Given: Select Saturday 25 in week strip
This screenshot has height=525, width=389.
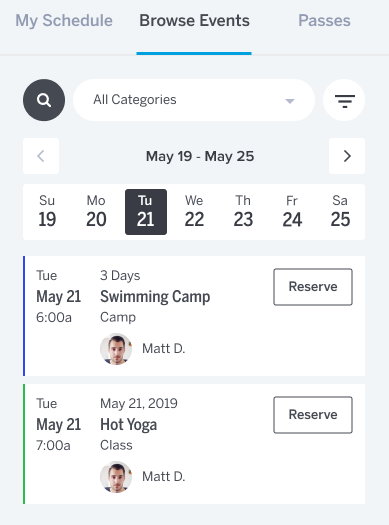Looking at the screenshot, I should click(x=340, y=212).
